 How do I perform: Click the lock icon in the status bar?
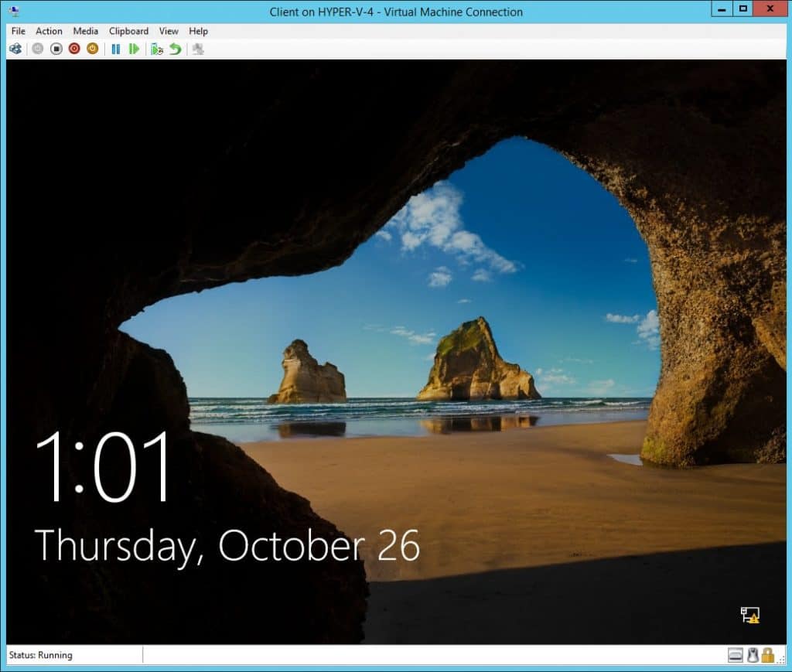[769, 655]
